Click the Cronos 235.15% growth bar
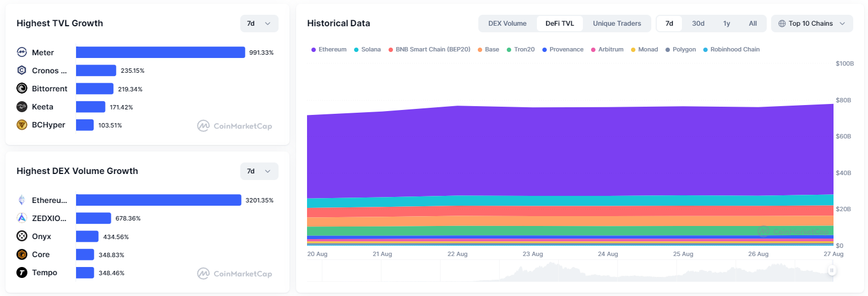The image size is (868, 296). (96, 70)
